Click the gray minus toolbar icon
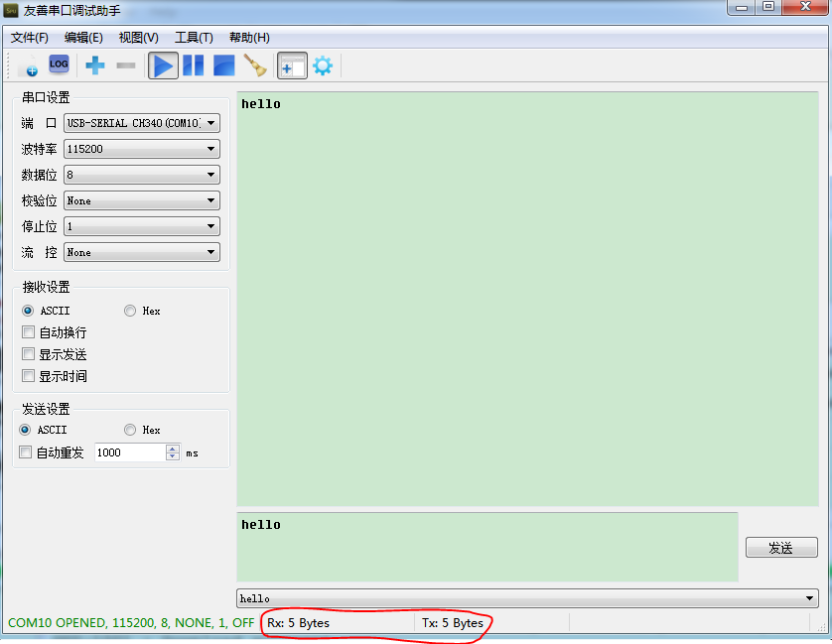The width and height of the screenshot is (832, 644). tap(126, 66)
